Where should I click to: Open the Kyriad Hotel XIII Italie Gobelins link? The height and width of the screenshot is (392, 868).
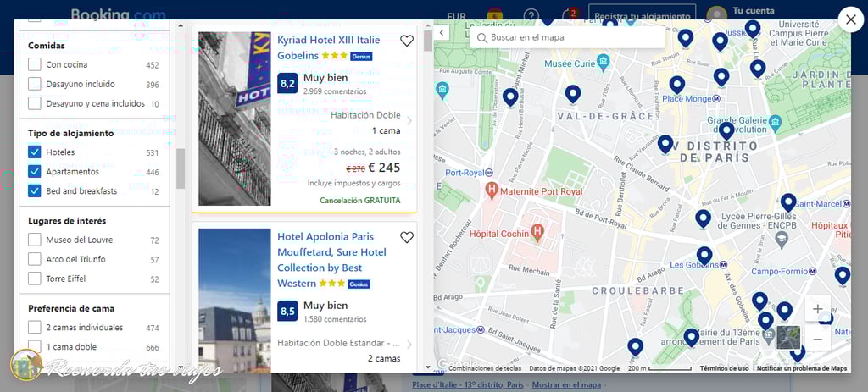329,48
